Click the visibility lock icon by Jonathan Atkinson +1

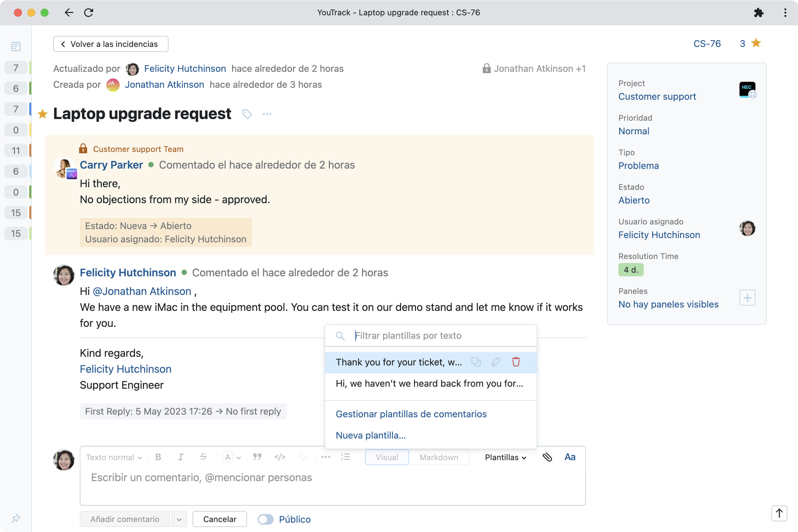coord(486,68)
